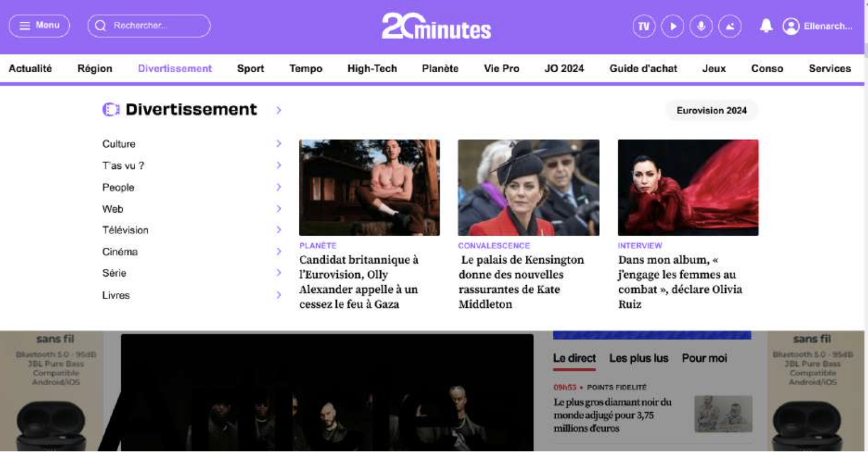Open the Ellenarch account name
Screen dimensions: 868x453
click(x=828, y=26)
